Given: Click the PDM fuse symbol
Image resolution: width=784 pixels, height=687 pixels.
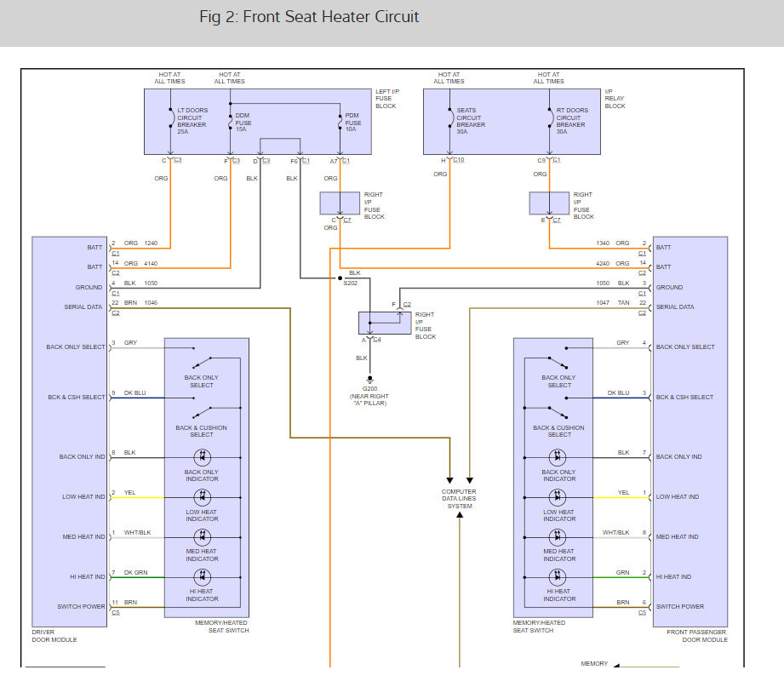Looking at the screenshot, I should pyautogui.click(x=340, y=121).
